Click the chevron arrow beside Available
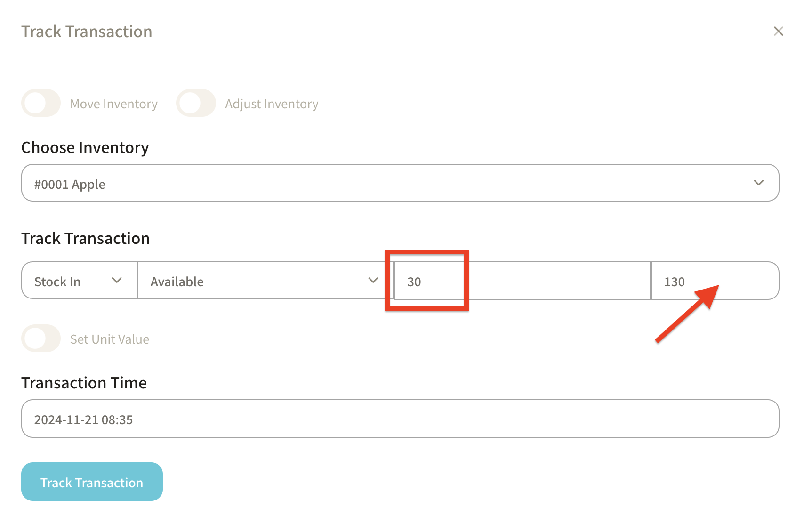804x532 pixels. coord(373,281)
